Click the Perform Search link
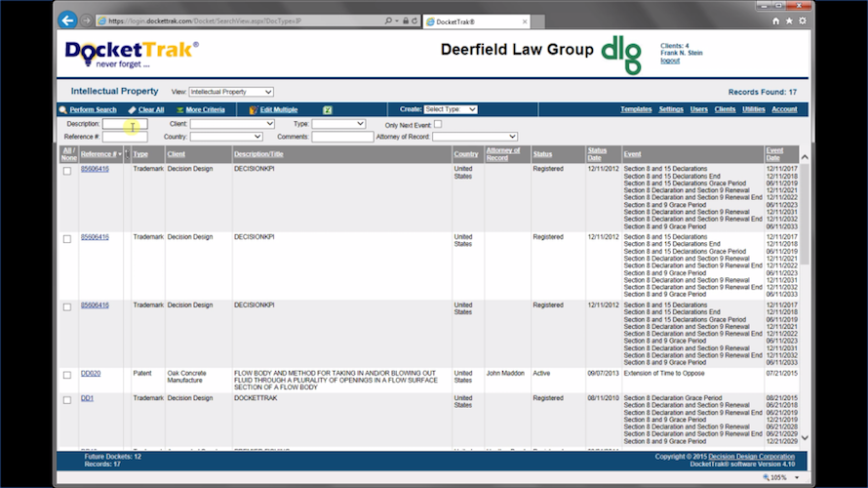Screen dimensions: 868x488 [93, 109]
